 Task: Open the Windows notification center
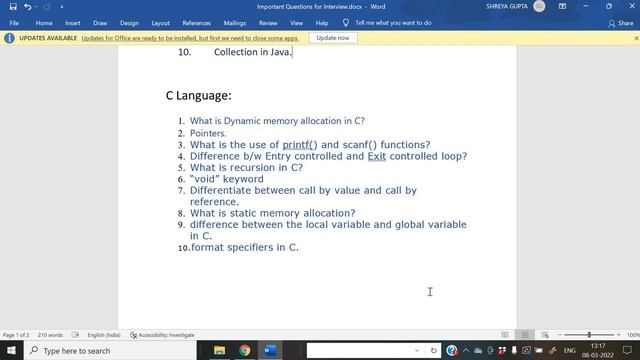pos(628,350)
